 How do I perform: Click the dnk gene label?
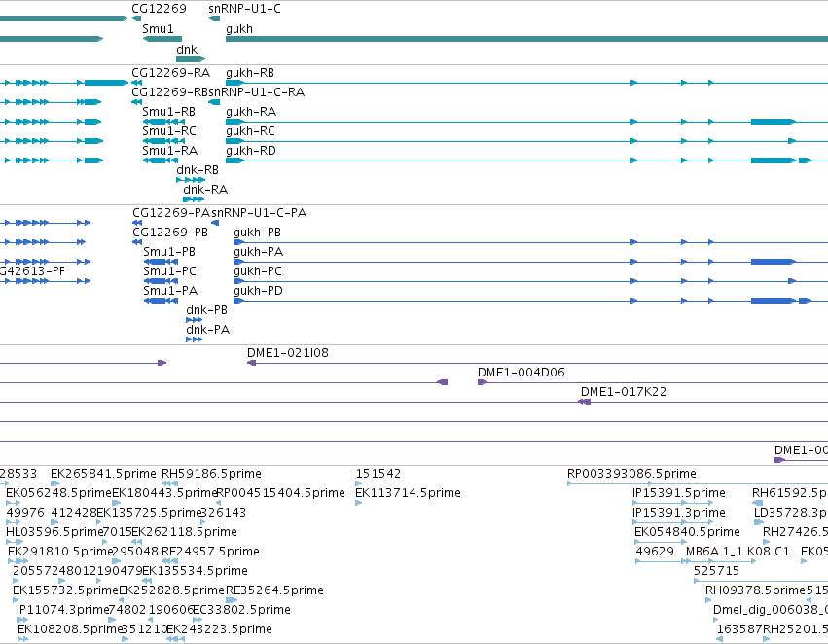(187, 49)
